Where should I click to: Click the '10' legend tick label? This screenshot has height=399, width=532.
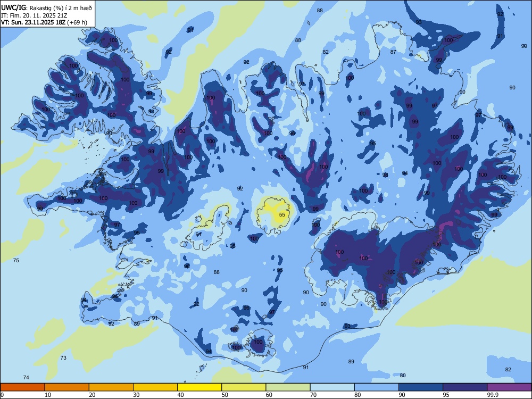[48, 395]
